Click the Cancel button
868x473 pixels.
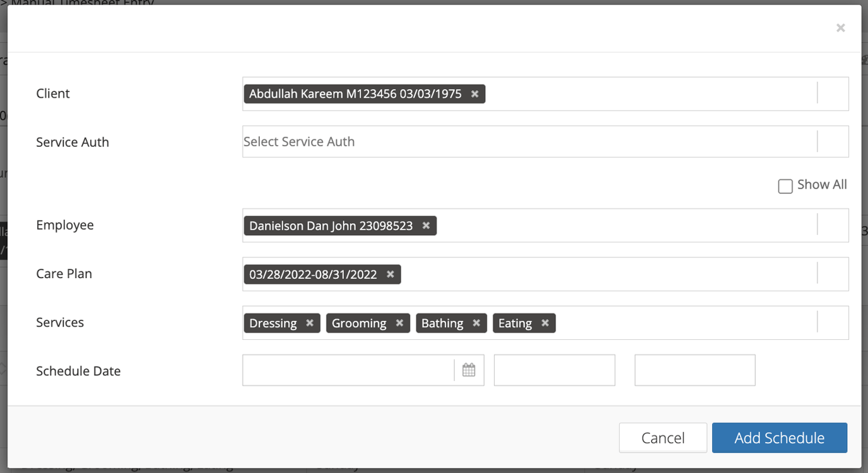coord(662,438)
